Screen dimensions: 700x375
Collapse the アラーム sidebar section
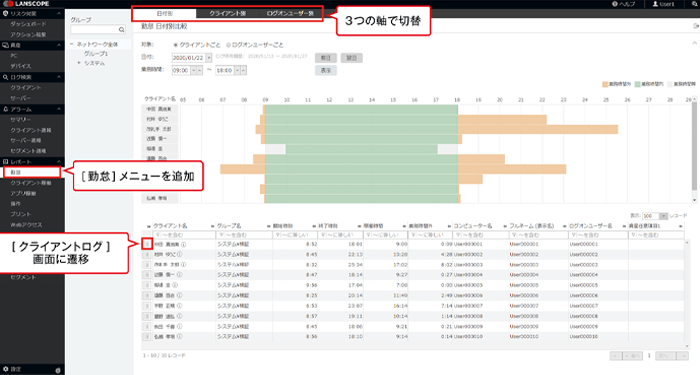(58, 109)
